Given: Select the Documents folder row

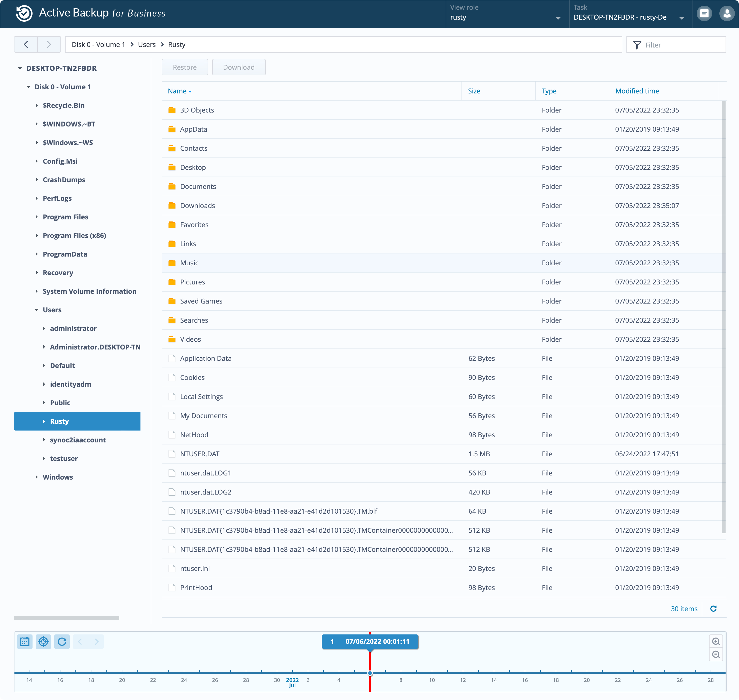Looking at the screenshot, I should 442,187.
